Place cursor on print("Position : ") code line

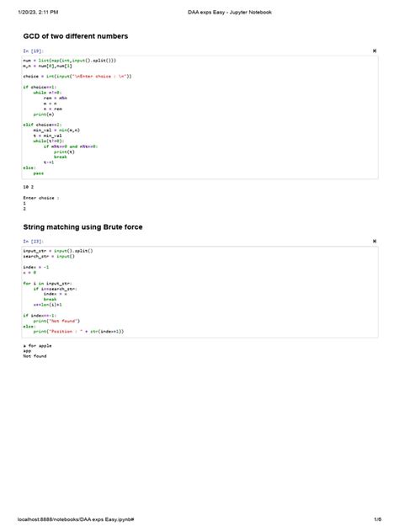click(x=79, y=332)
